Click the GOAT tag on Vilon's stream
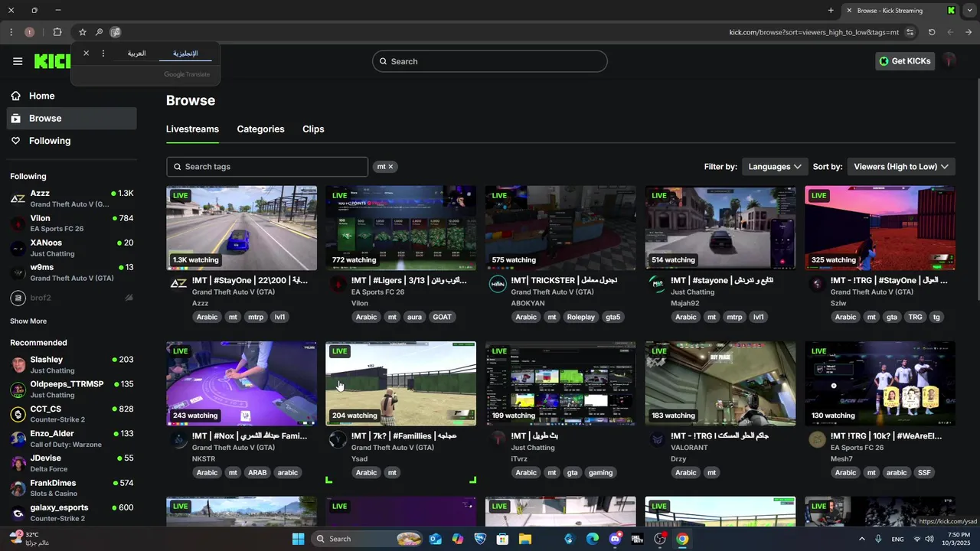This screenshot has width=980, height=551. (x=442, y=317)
